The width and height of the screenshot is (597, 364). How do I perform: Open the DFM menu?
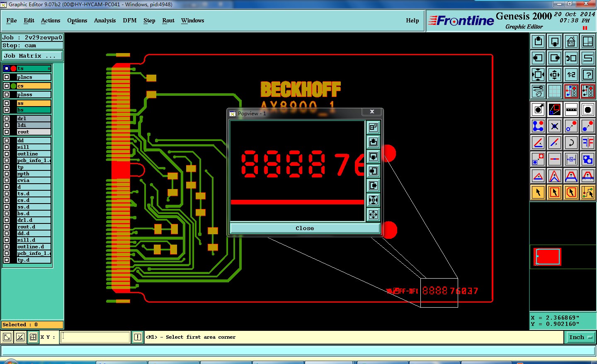coord(130,20)
